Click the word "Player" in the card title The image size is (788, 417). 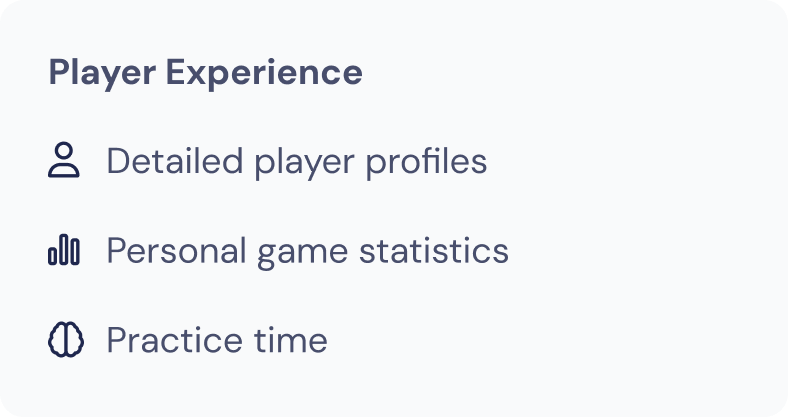pyautogui.click(x=103, y=73)
